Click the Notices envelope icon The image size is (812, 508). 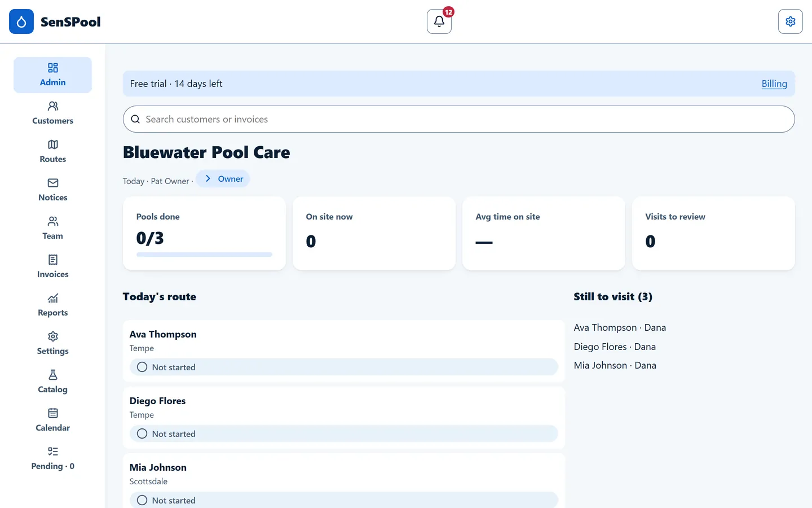(53, 183)
